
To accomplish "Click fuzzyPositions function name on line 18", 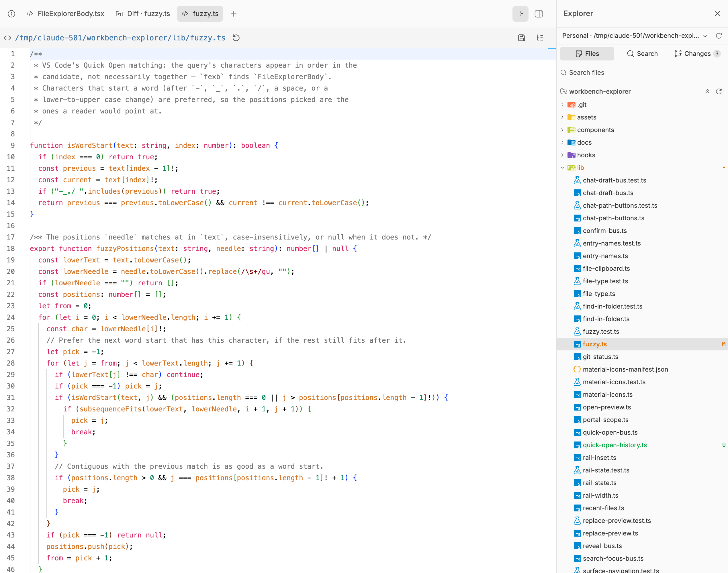I will click(x=125, y=249).
